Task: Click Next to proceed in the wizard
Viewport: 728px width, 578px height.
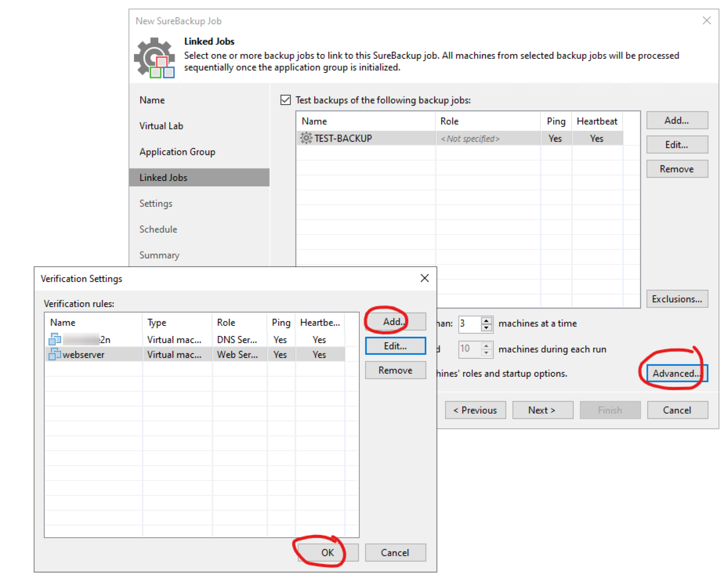Action: tap(542, 410)
